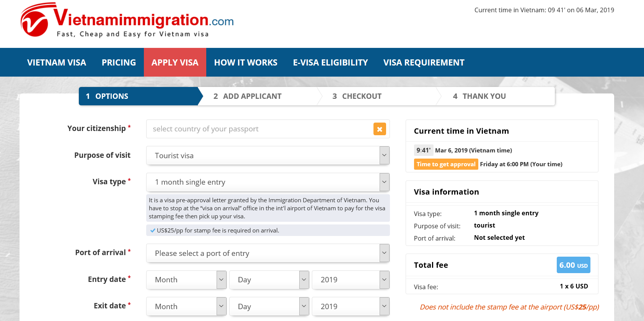The height and width of the screenshot is (321, 644).
Task: Jump to the Checkout step
Action: [x=362, y=96]
